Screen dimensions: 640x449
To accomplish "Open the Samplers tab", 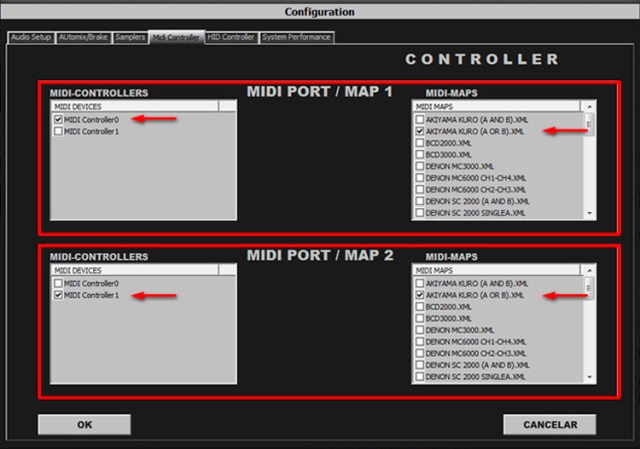I will coord(130,37).
